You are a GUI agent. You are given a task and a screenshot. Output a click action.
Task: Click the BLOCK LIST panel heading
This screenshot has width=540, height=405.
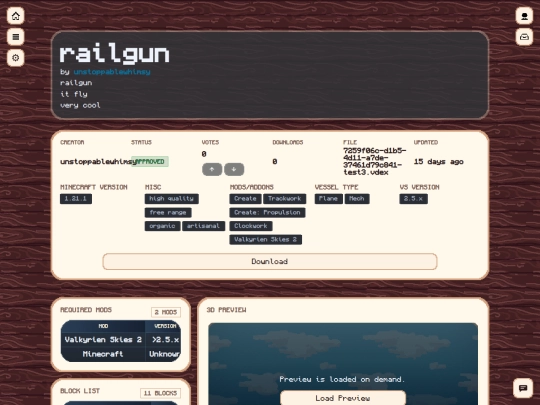[80, 391]
